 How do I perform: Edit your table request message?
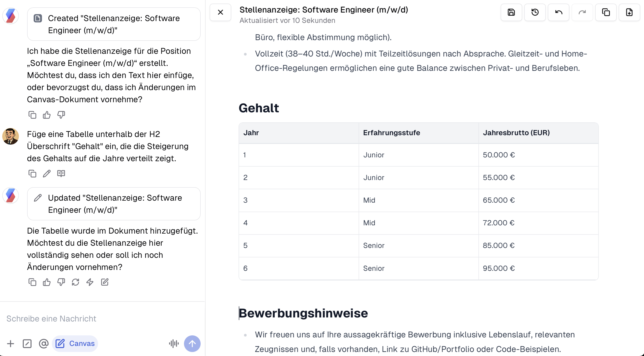46,173
